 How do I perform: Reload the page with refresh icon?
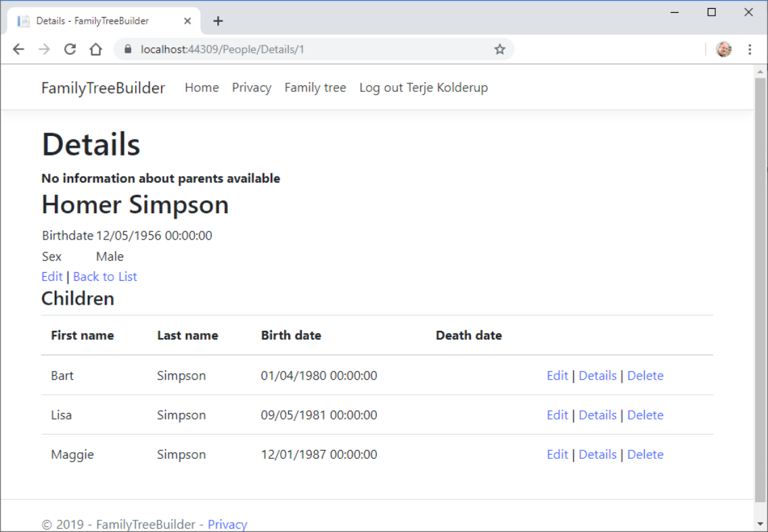tap(70, 49)
